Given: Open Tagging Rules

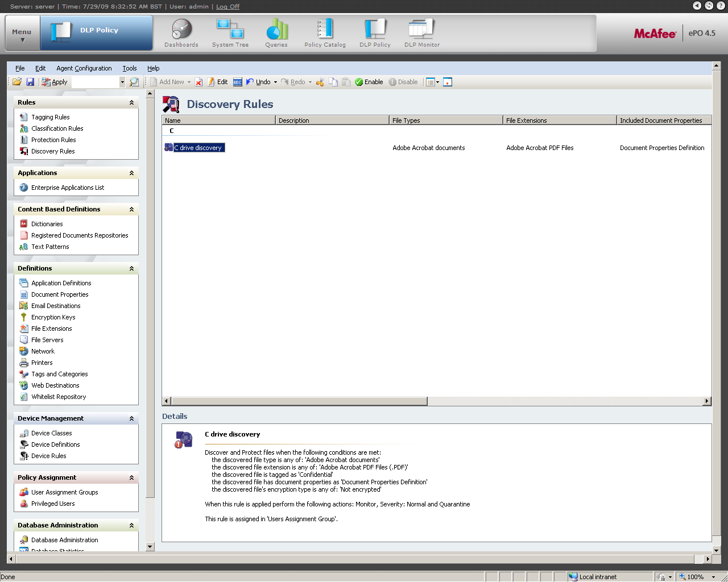Looking at the screenshot, I should (50, 117).
